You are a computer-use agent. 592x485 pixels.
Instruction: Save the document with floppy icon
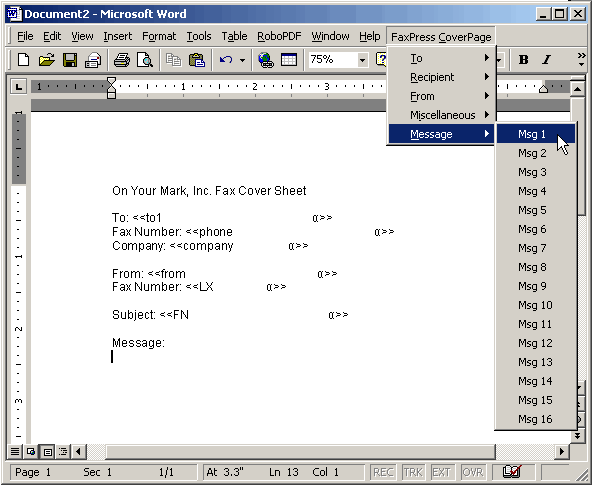pyautogui.click(x=70, y=60)
